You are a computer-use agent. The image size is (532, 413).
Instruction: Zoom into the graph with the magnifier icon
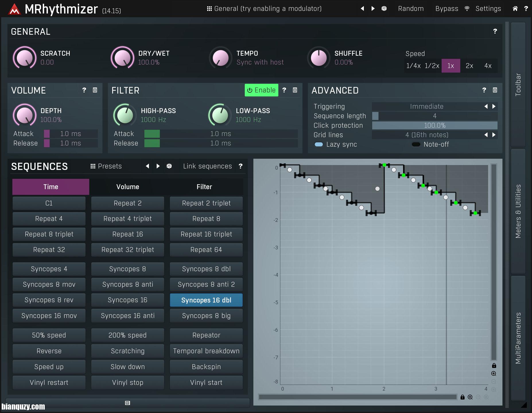(494, 374)
